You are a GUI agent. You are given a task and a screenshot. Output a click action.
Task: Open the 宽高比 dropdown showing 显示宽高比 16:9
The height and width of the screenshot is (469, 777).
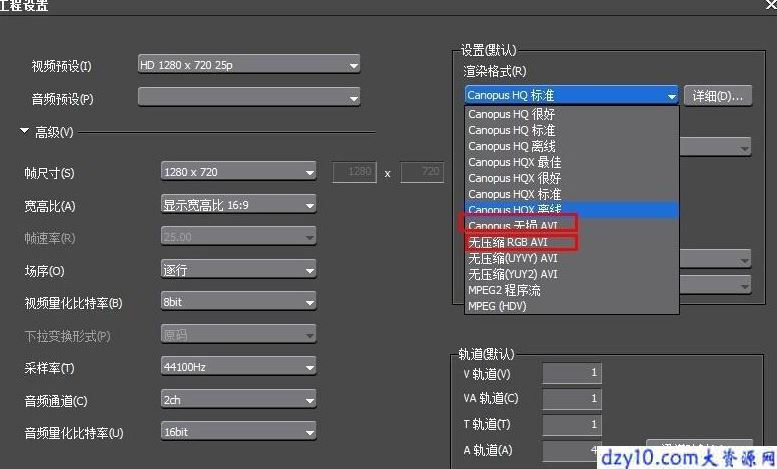coord(238,204)
